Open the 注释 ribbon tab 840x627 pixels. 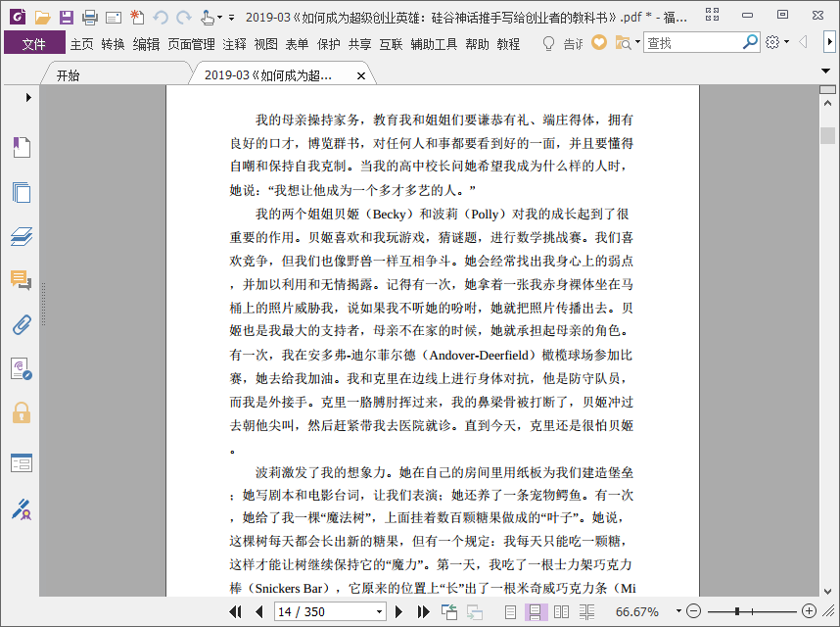pyautogui.click(x=235, y=44)
